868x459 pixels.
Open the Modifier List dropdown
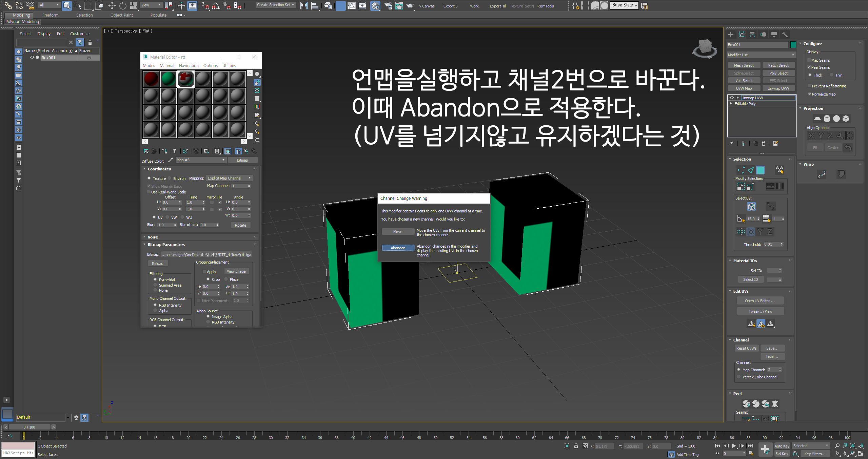[x=761, y=55]
